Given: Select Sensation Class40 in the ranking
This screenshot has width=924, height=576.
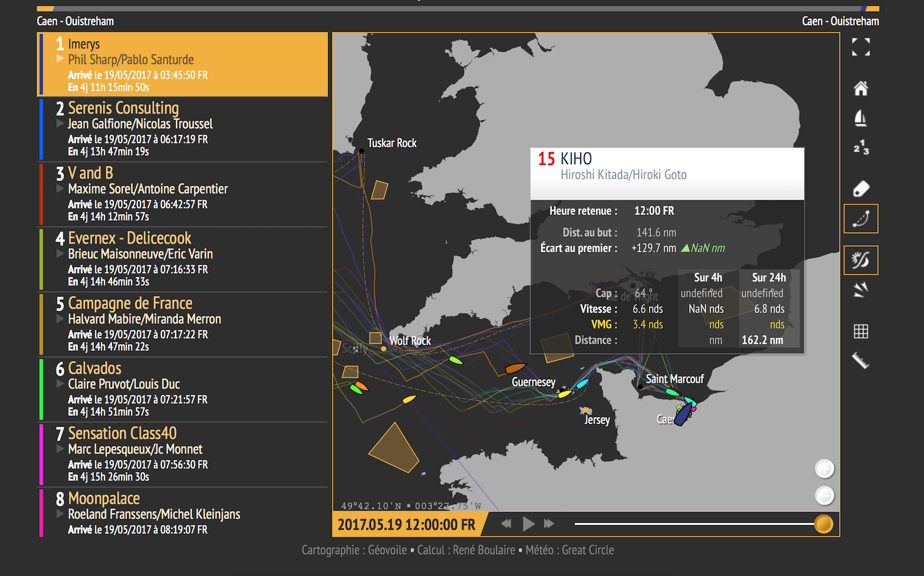Looking at the screenshot, I should tap(183, 455).
